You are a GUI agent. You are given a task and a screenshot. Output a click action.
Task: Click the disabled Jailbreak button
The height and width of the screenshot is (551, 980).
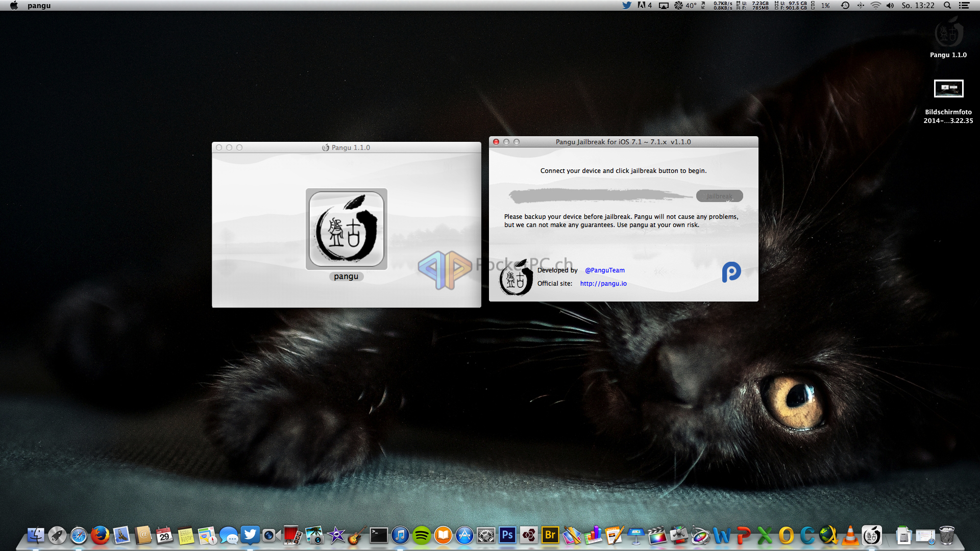[x=719, y=196]
